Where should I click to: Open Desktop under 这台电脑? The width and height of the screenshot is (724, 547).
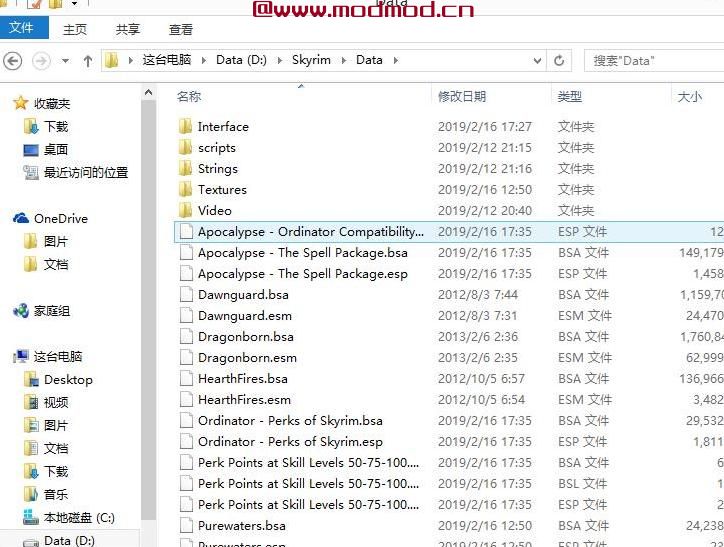click(68, 380)
